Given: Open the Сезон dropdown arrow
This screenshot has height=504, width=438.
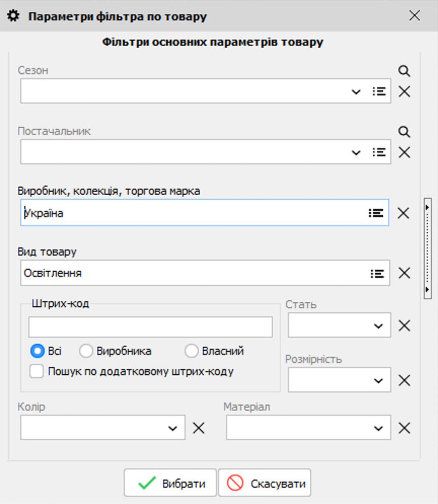Looking at the screenshot, I should (356, 91).
